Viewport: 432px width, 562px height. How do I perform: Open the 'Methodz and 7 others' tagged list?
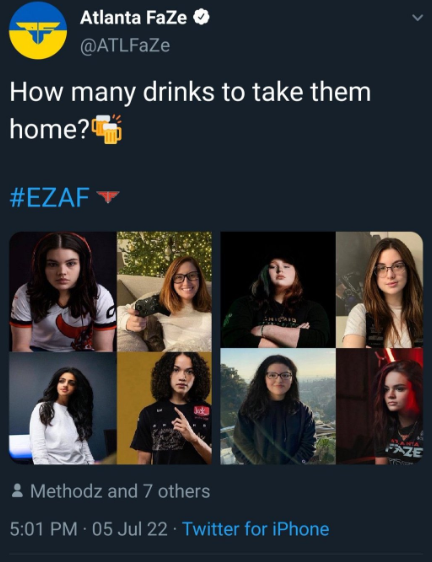point(120,491)
